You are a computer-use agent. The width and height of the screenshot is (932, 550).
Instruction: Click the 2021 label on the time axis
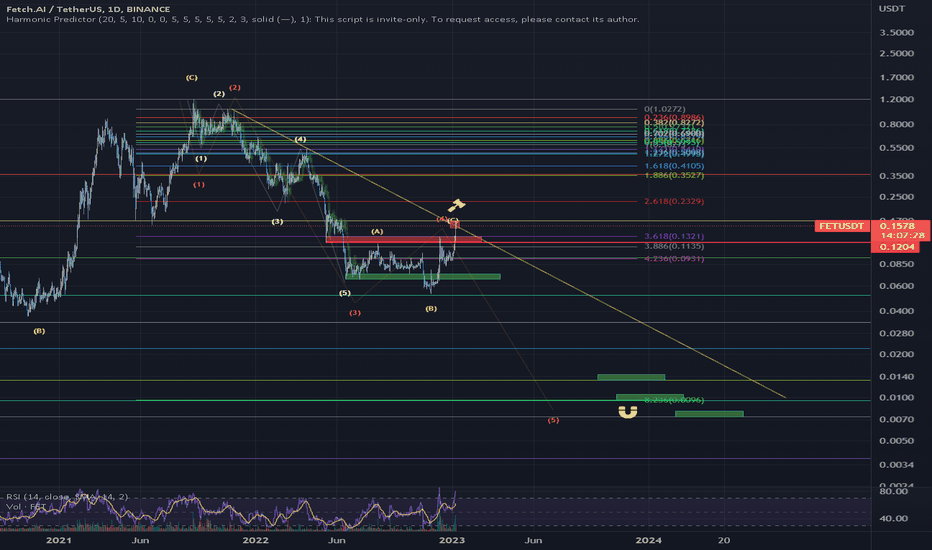(x=59, y=540)
